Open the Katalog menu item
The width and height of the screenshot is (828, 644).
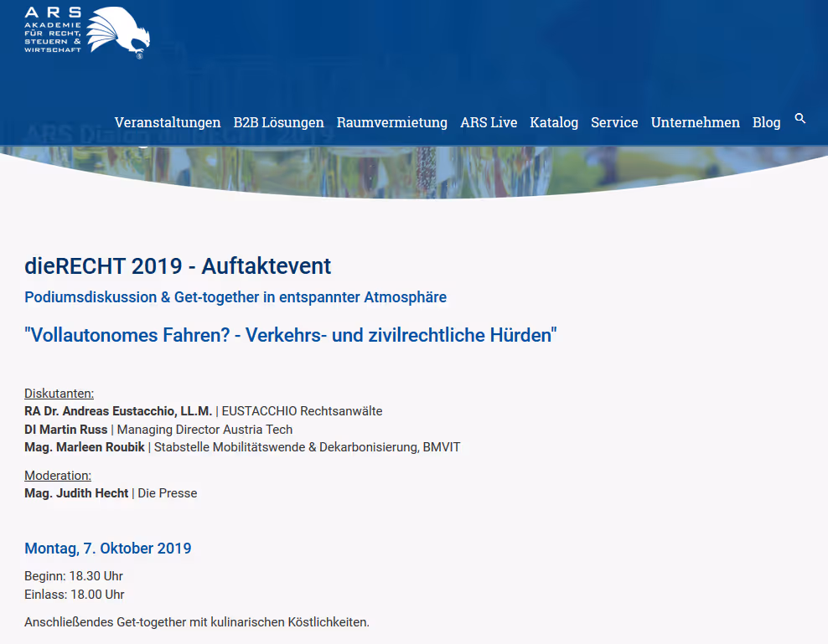pyautogui.click(x=554, y=122)
